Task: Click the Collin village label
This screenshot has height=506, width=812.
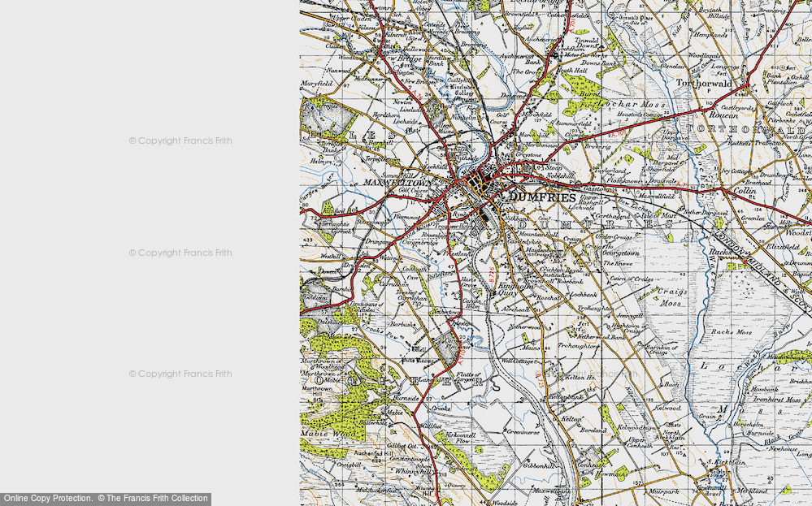Action: (745, 190)
